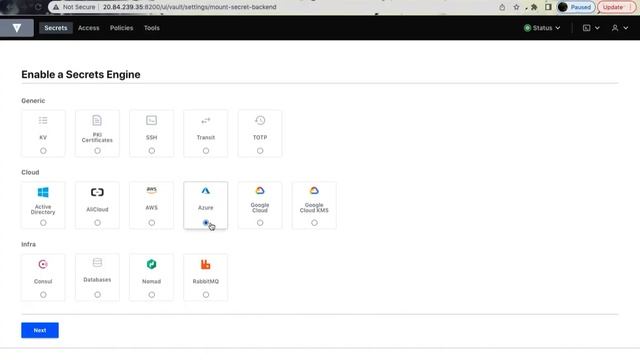Click the Generic section label

(x=33, y=100)
